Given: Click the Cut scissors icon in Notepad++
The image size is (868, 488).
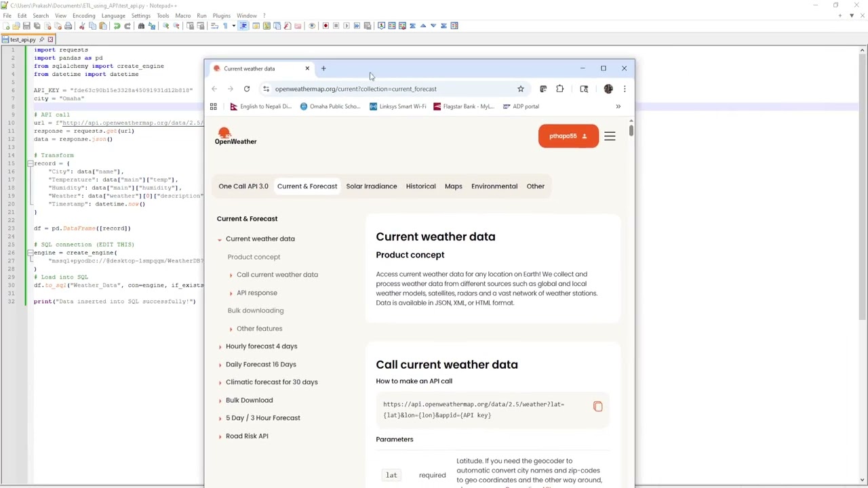Looking at the screenshot, I should tap(82, 26).
